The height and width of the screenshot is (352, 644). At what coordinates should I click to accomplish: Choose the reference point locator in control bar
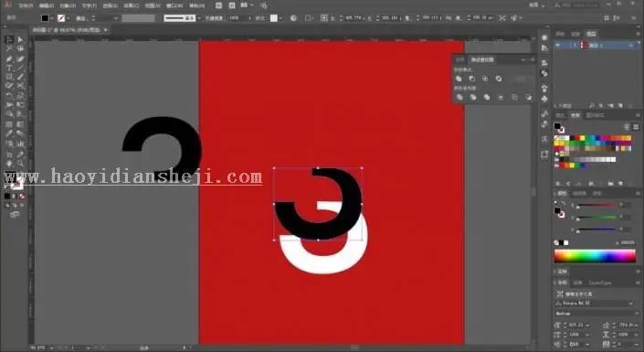[324, 18]
